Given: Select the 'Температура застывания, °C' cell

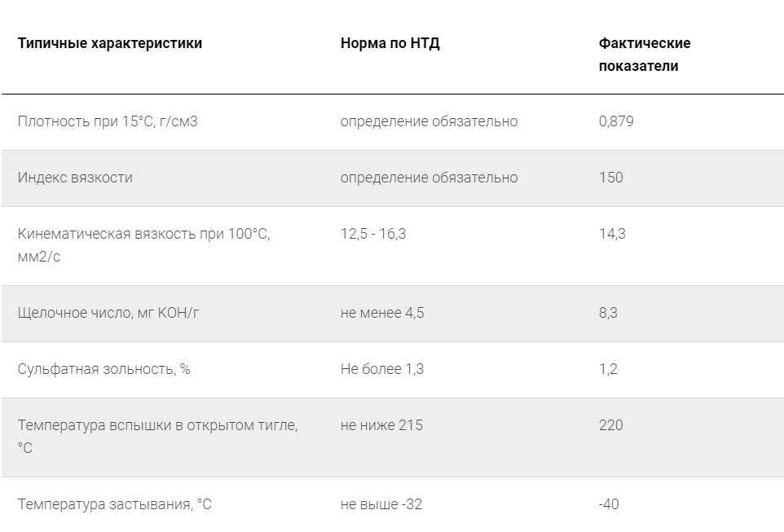Looking at the screenshot, I should coord(115,504).
